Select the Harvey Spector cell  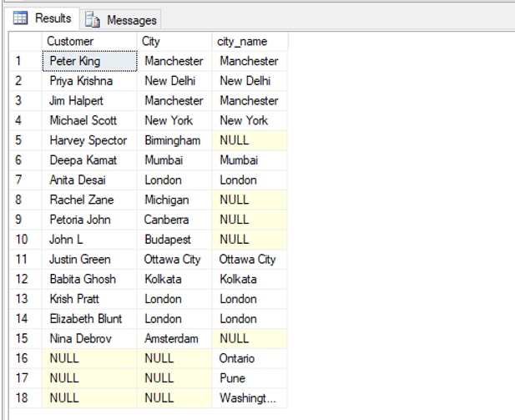pyautogui.click(x=89, y=140)
